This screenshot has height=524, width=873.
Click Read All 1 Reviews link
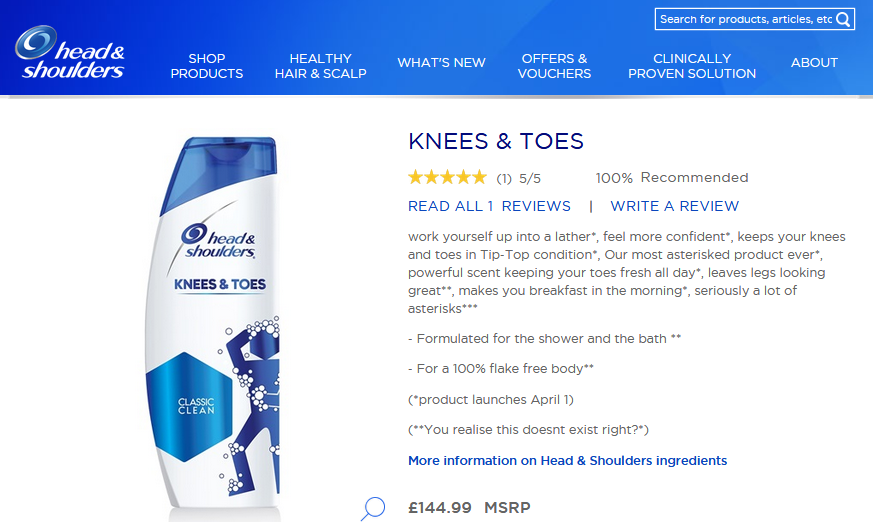pyautogui.click(x=489, y=206)
